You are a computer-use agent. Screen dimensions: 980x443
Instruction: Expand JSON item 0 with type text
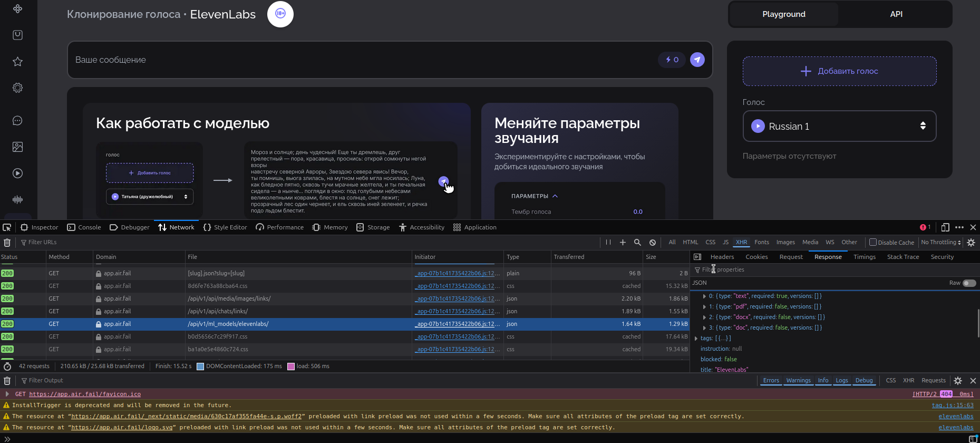coord(704,296)
